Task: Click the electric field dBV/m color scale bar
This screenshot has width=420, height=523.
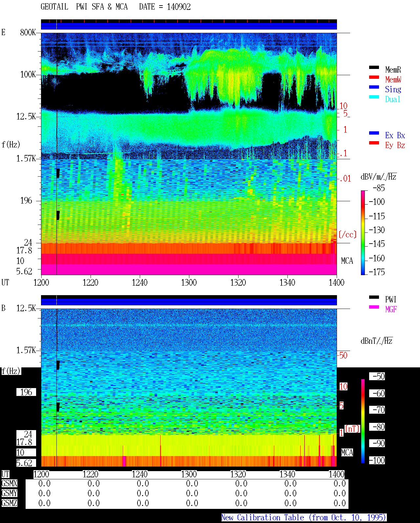Action: (x=363, y=232)
